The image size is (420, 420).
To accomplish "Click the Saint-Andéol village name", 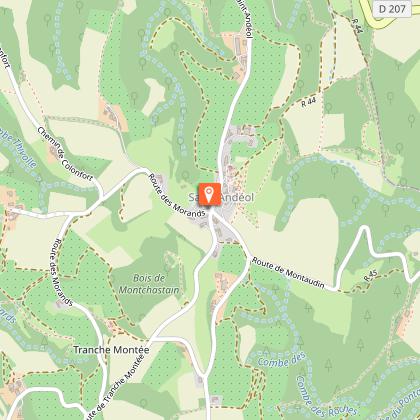I will click(221, 197).
